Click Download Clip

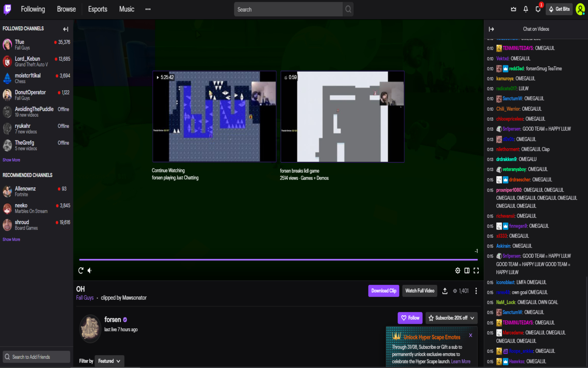[x=384, y=291]
